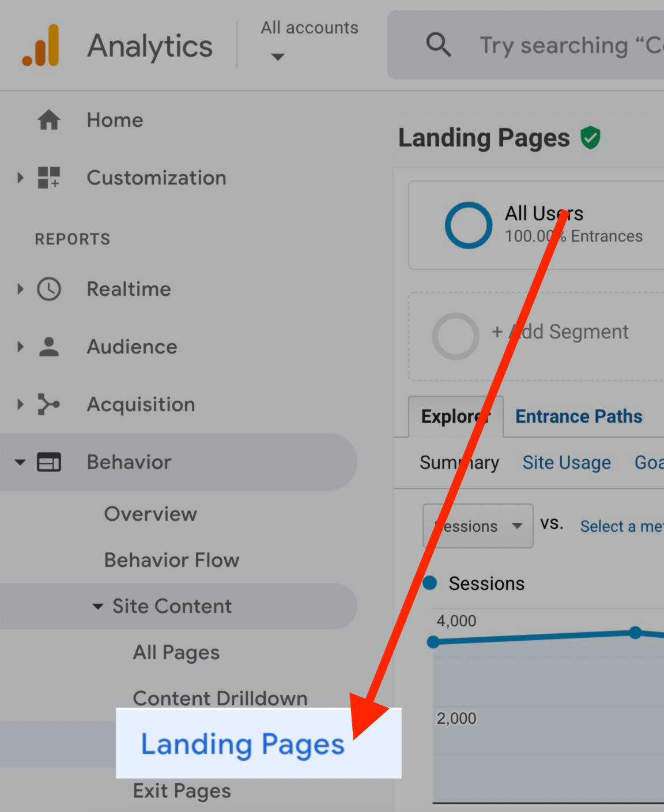The image size is (664, 812).
Task: Click the Google Analytics logo icon
Action: point(41,46)
